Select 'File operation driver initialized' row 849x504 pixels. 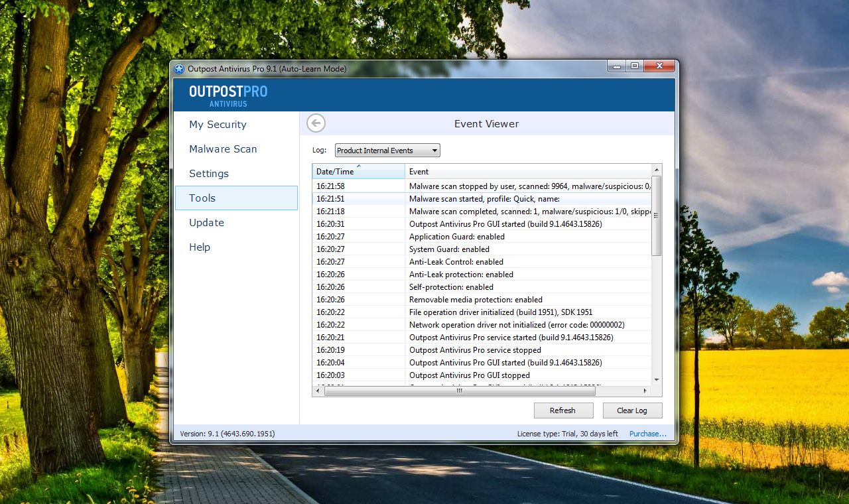click(482, 312)
